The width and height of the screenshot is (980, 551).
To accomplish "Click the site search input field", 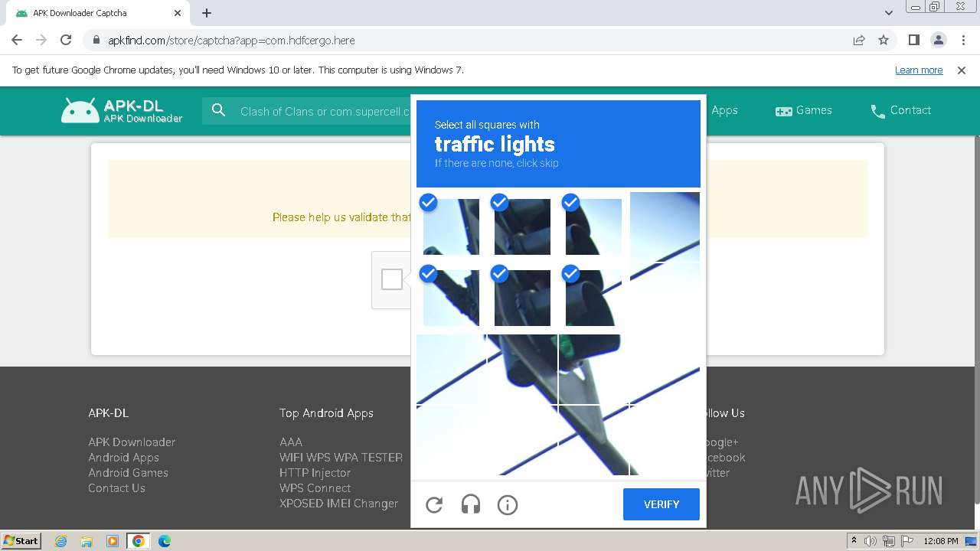I will point(325,111).
